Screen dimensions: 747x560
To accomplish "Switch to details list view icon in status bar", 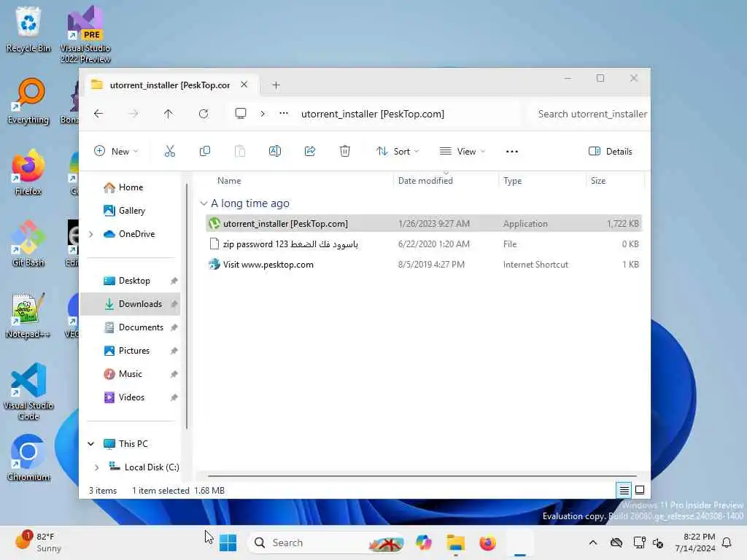I will coord(624,490).
